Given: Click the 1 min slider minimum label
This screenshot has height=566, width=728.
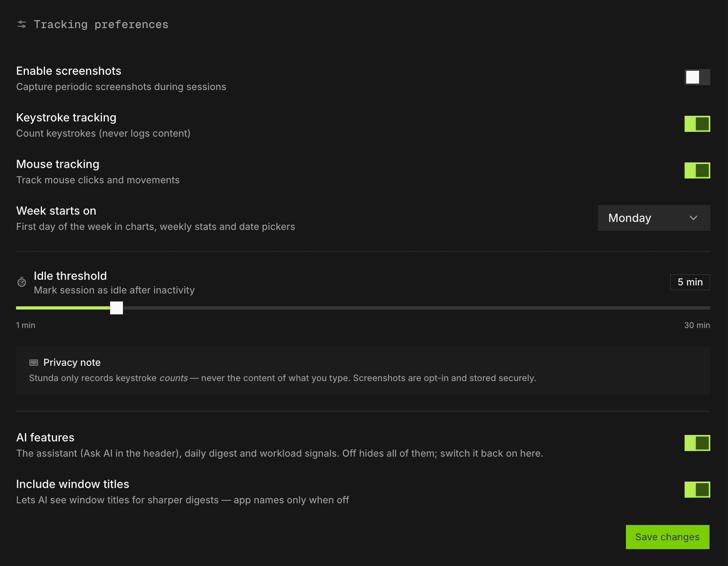Looking at the screenshot, I should [26, 325].
